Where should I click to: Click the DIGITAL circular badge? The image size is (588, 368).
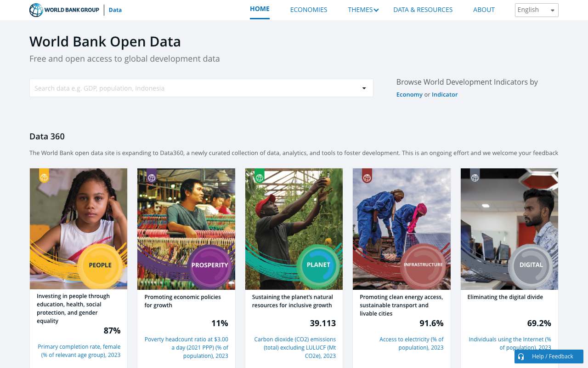point(531,265)
